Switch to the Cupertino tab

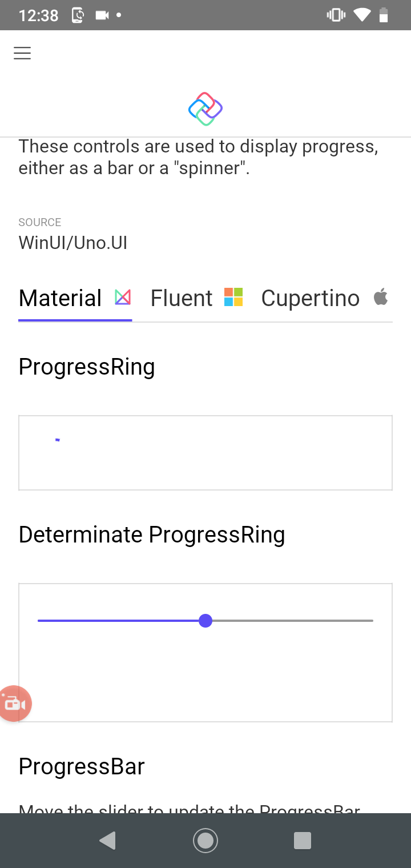click(x=310, y=297)
